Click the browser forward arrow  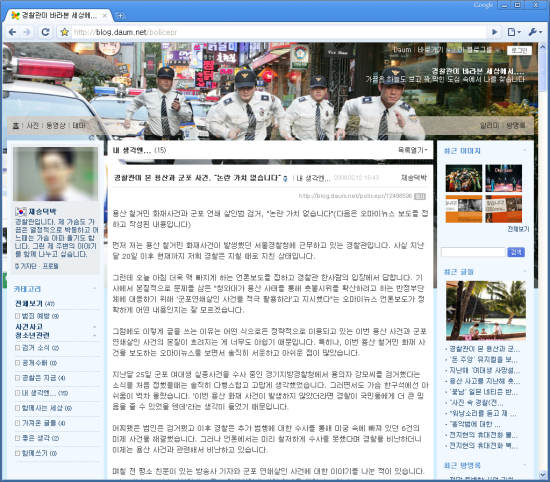point(27,32)
